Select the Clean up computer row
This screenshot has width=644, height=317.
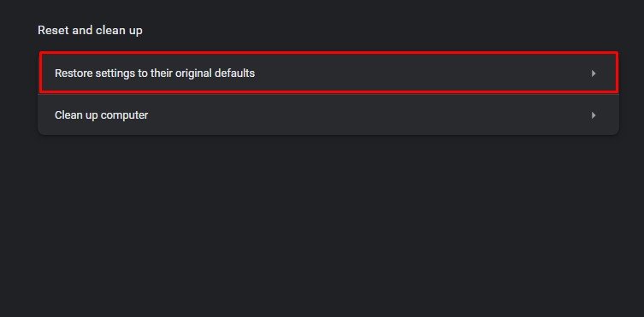coord(328,114)
